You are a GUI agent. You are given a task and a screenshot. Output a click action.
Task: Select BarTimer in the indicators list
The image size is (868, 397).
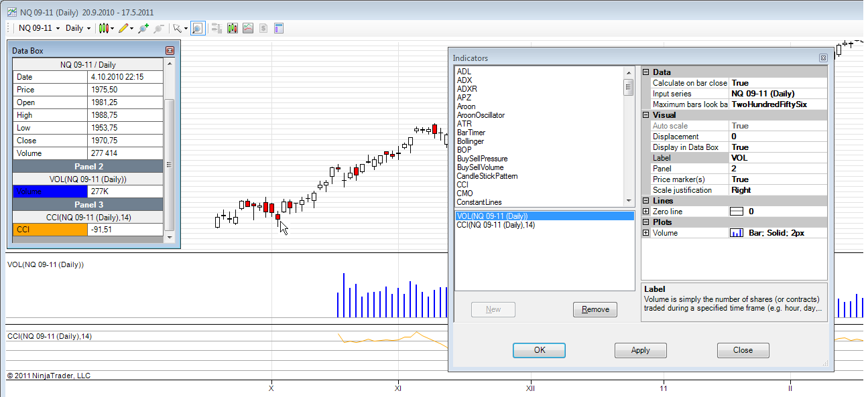coord(471,133)
